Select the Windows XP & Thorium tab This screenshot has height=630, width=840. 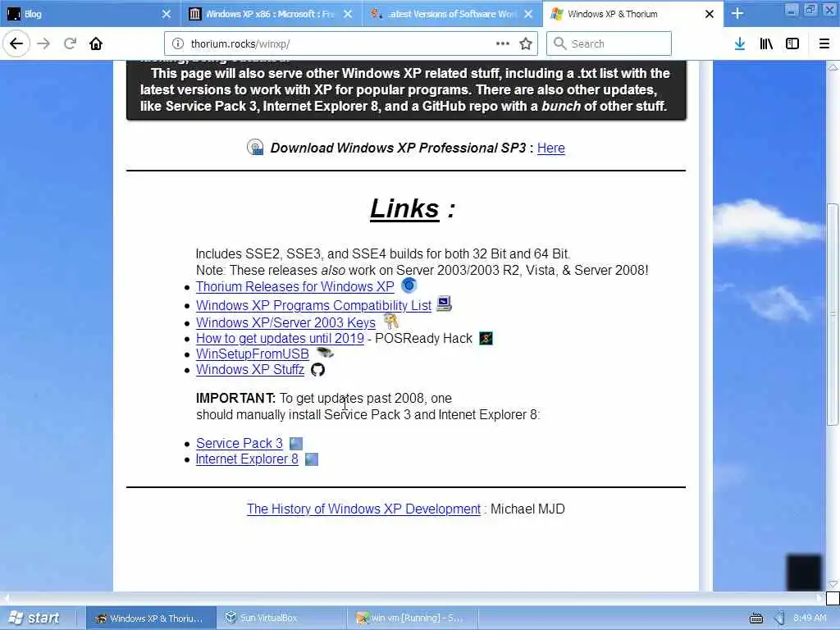(632, 13)
